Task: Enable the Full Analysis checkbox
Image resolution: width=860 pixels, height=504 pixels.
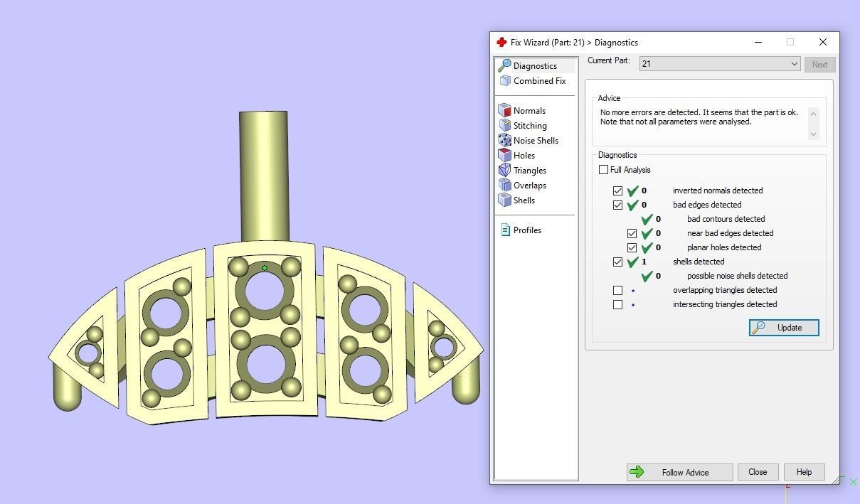Action: pyautogui.click(x=603, y=170)
